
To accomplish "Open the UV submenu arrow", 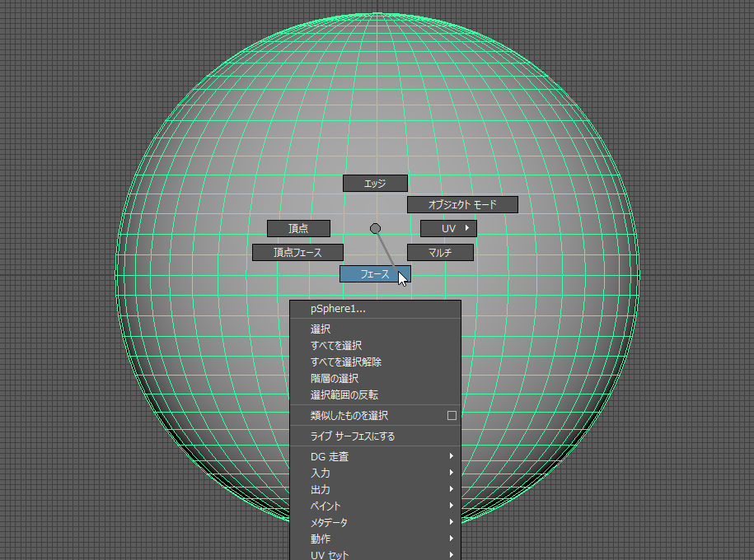I will click(468, 228).
